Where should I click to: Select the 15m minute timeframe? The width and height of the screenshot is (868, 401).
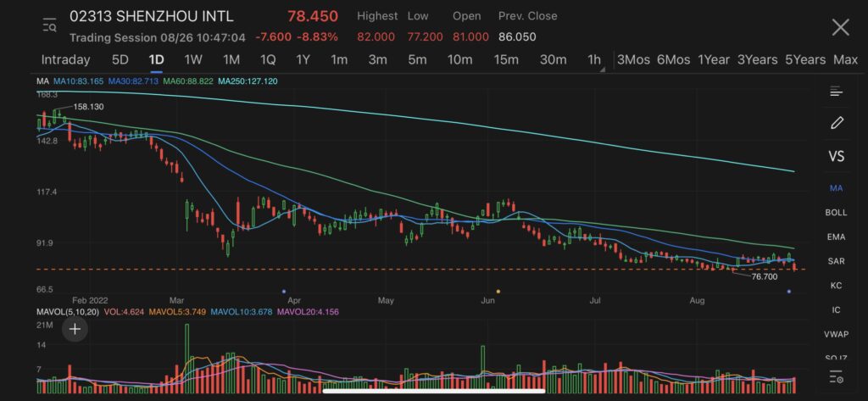(x=506, y=60)
